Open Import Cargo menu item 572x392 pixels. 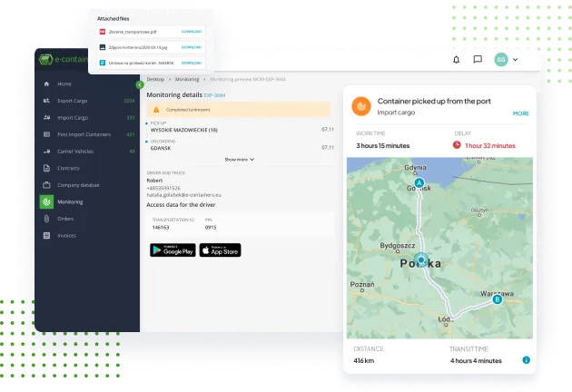pyautogui.click(x=73, y=118)
